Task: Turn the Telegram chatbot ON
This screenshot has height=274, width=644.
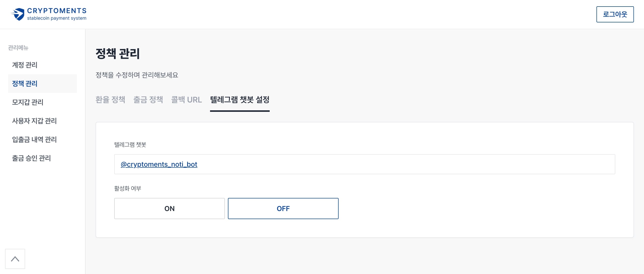Action: coord(169,209)
